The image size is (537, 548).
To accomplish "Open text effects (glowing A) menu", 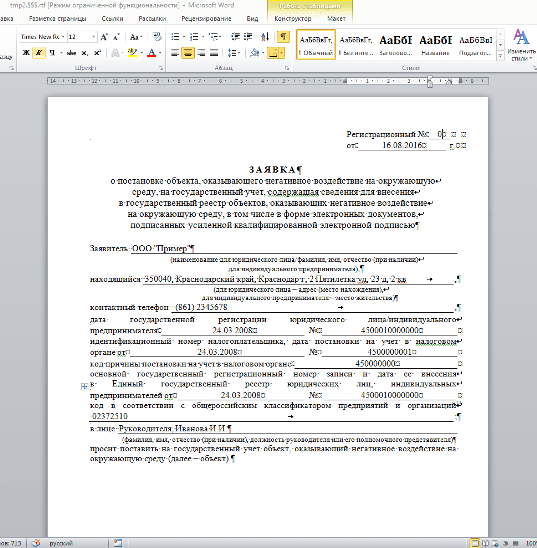I will (x=115, y=53).
